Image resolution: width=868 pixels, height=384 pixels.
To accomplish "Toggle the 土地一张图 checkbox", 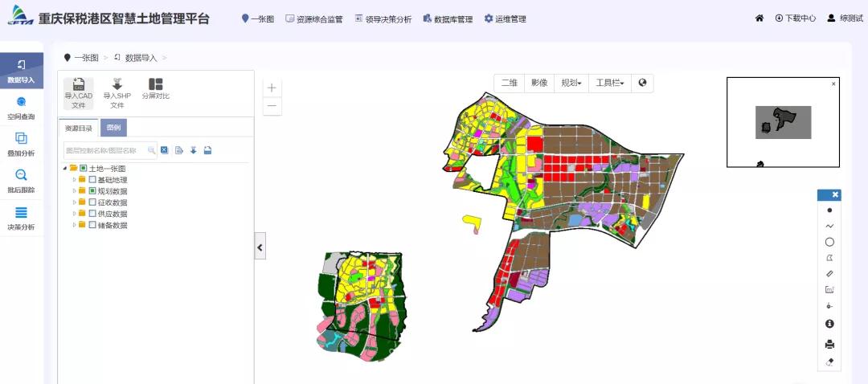I will (x=83, y=168).
